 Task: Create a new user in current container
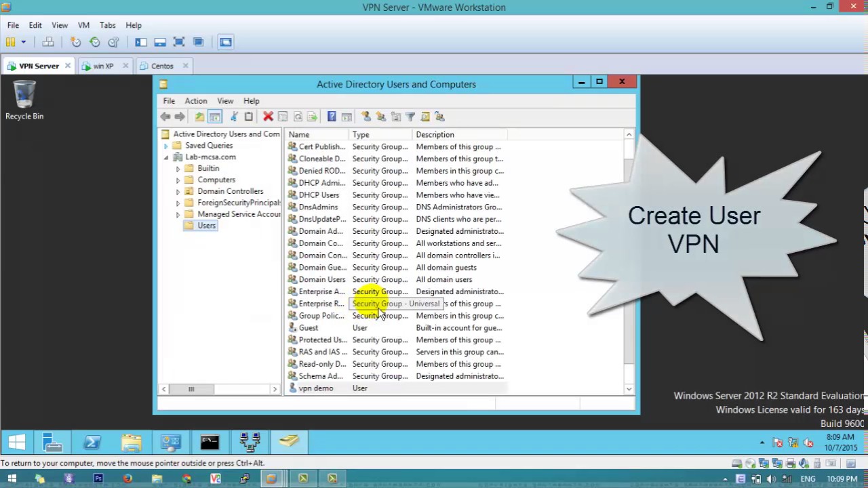tap(366, 117)
